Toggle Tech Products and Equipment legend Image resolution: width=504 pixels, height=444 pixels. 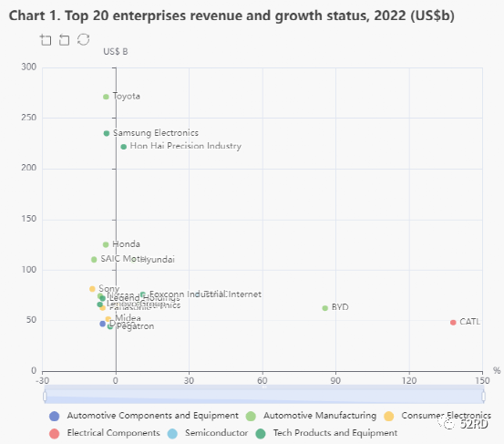click(326, 433)
